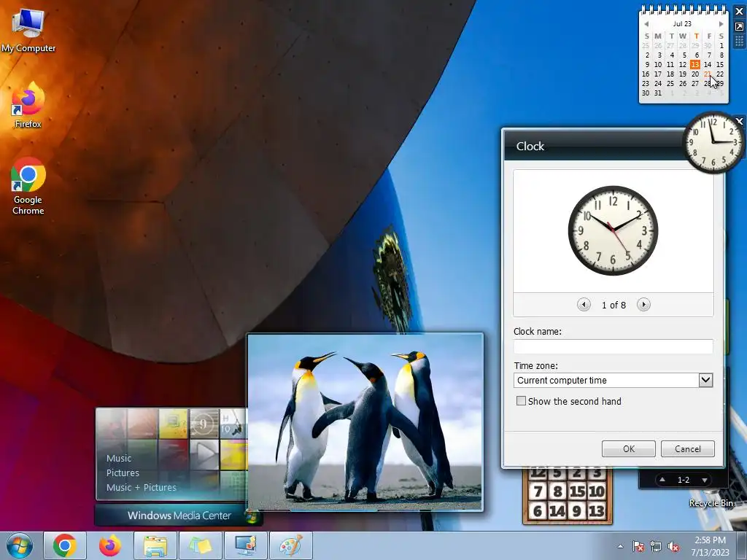Viewport: 747px width, 560px height.
Task: Click the desktop Clock gadget face
Action: coord(712,142)
